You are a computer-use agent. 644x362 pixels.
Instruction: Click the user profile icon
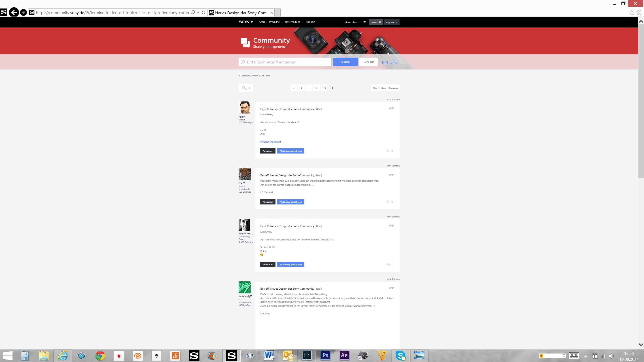394,61
